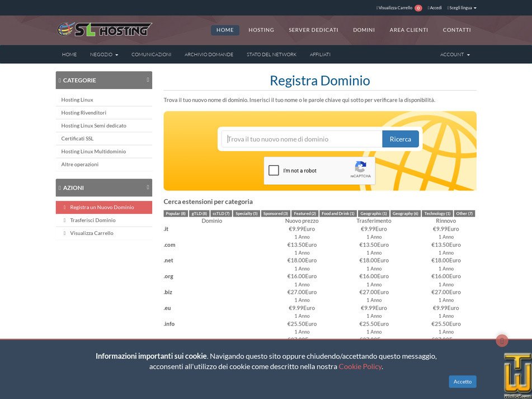Open the Hosting menu item

point(261,30)
